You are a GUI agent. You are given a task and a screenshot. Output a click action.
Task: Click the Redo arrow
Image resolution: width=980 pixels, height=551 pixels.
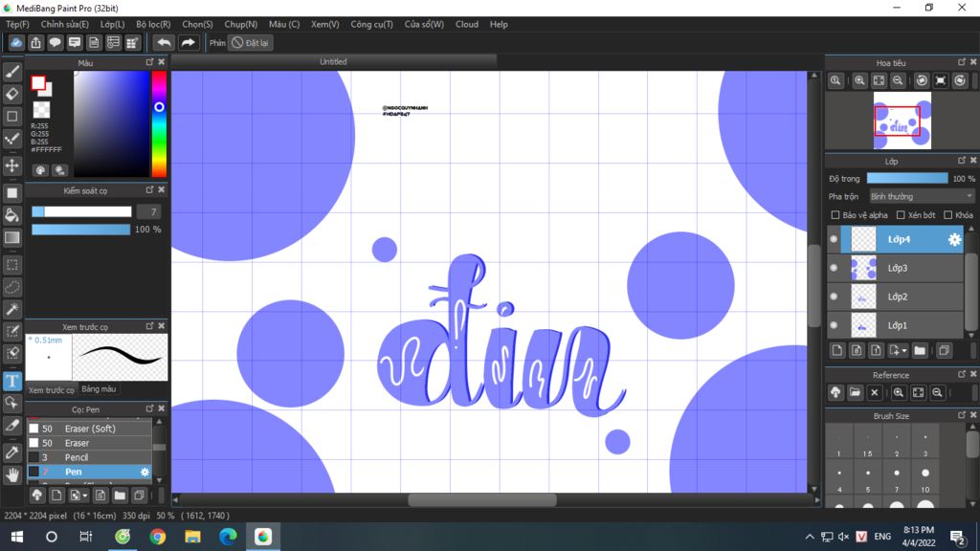coord(188,42)
